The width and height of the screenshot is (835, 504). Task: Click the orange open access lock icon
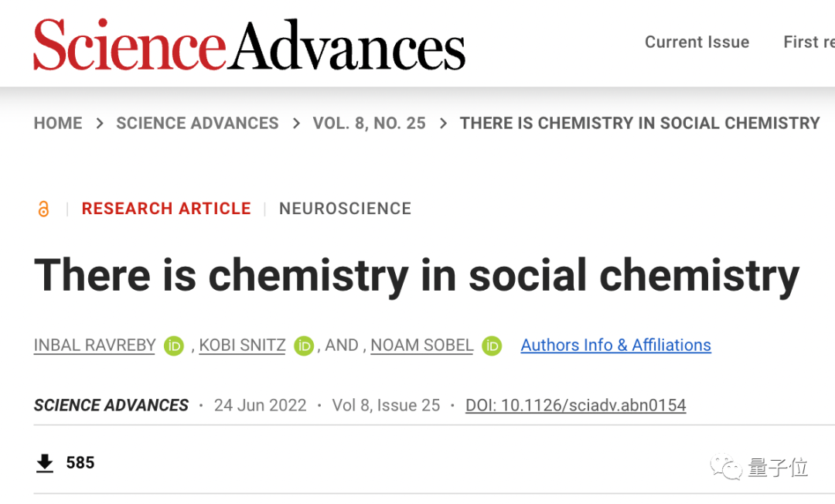tap(44, 209)
